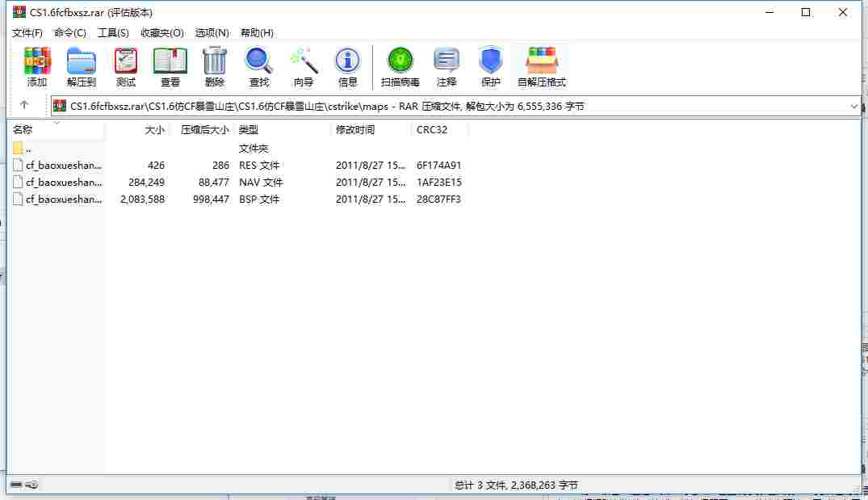Click the CRC32 value 28C87FF3
The height and width of the screenshot is (500, 868).
tap(438, 199)
